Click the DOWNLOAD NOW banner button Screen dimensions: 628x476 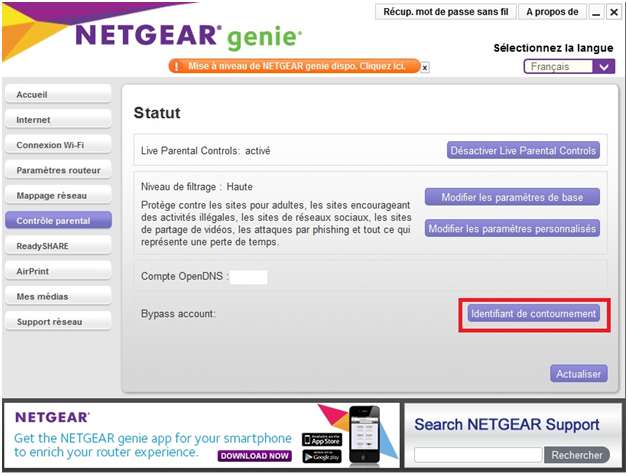(255, 456)
